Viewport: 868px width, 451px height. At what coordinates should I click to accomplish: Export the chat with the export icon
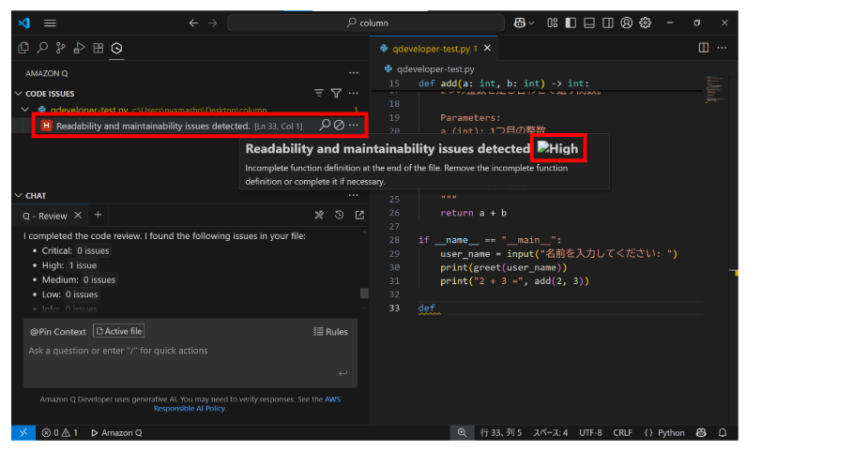pyautogui.click(x=359, y=215)
